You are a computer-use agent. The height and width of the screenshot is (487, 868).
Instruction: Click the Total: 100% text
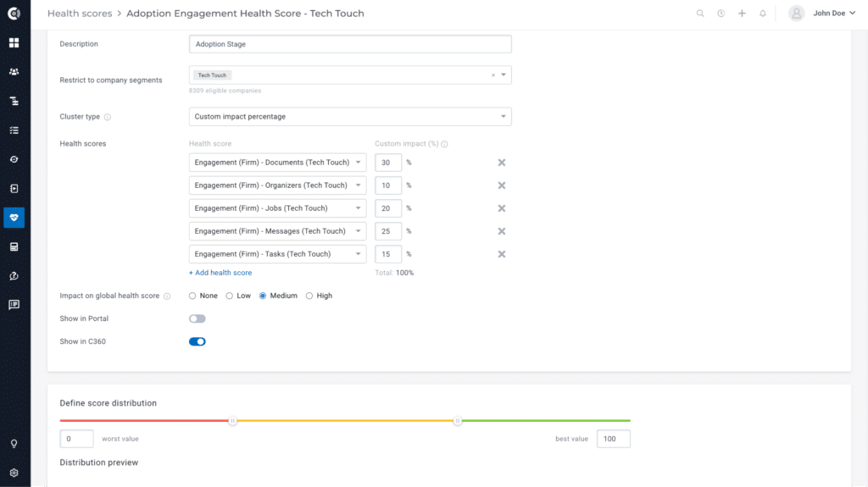(x=394, y=273)
